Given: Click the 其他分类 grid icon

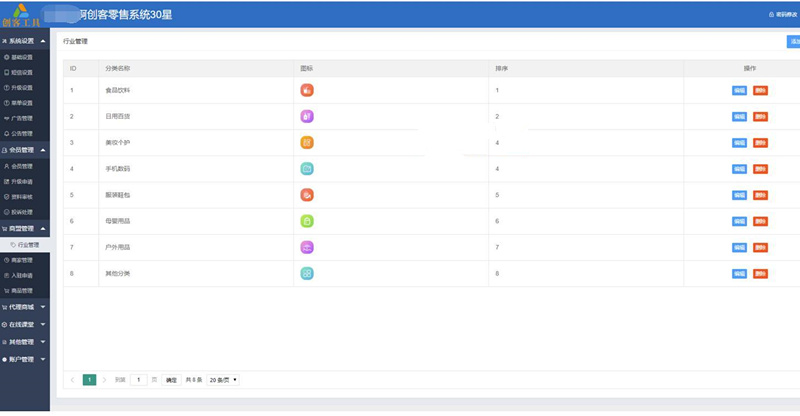Looking at the screenshot, I should point(307,274).
